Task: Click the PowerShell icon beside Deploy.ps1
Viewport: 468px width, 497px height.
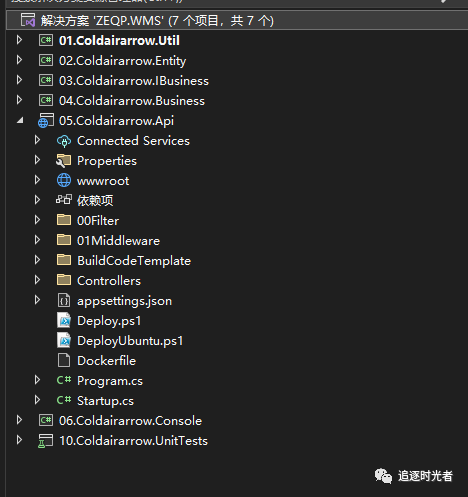Action: coord(64,321)
